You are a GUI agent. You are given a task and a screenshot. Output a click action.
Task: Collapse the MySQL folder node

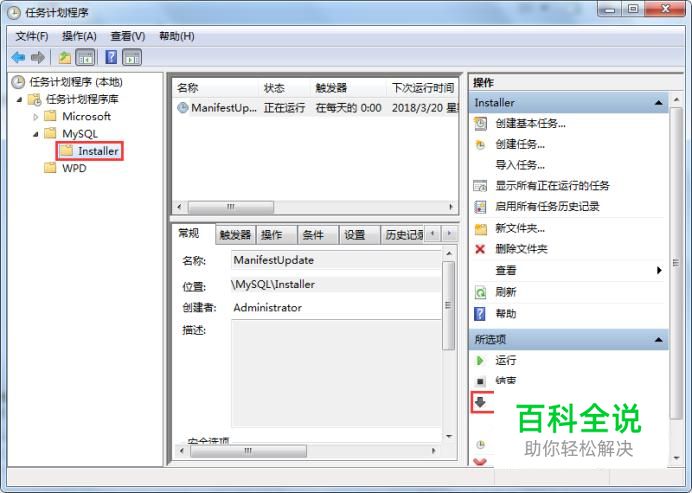pos(36,134)
